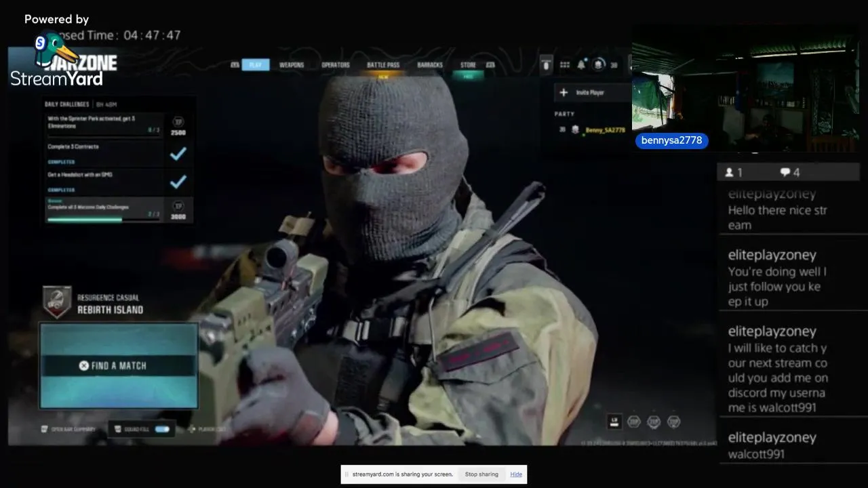This screenshot has width=868, height=488.
Task: Click the Rebirth Island mode shield emblem
Action: [57, 302]
